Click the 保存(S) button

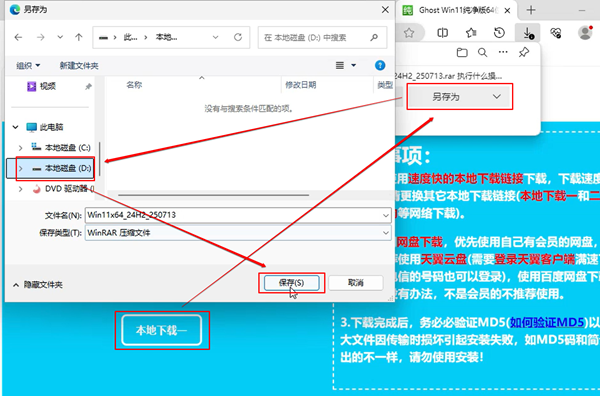tap(292, 283)
